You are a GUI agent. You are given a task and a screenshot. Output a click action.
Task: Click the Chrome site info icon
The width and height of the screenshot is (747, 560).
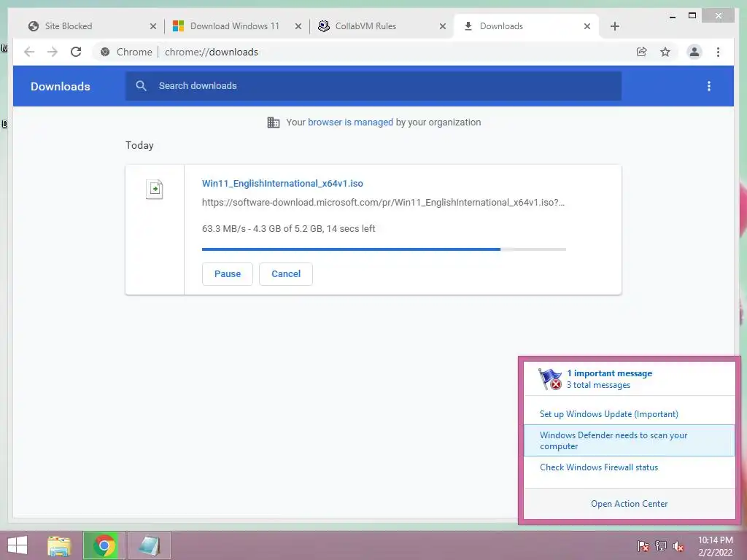[x=105, y=52]
